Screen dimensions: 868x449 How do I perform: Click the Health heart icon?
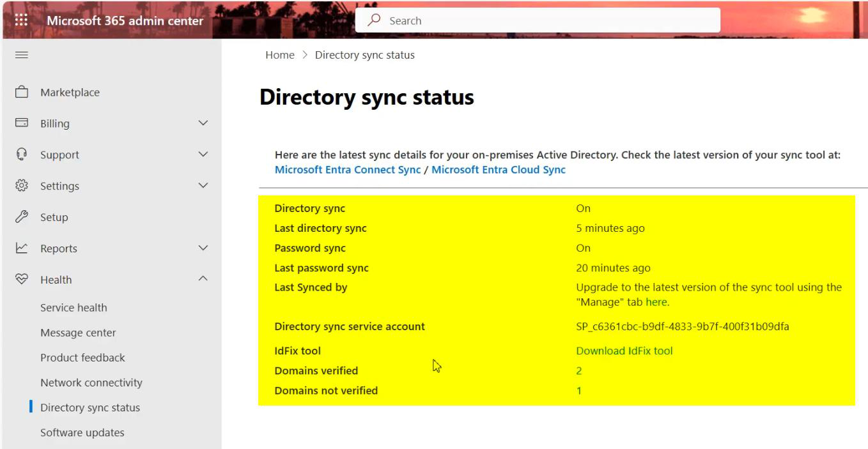click(22, 279)
